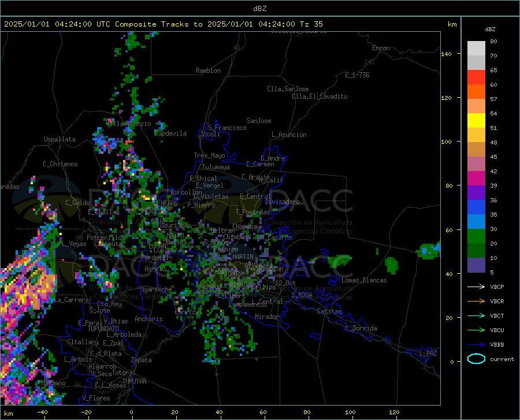Click the green radar echo near Lomas_Blancas
Viewport: 520px width, 420px height.
[x=392, y=265]
